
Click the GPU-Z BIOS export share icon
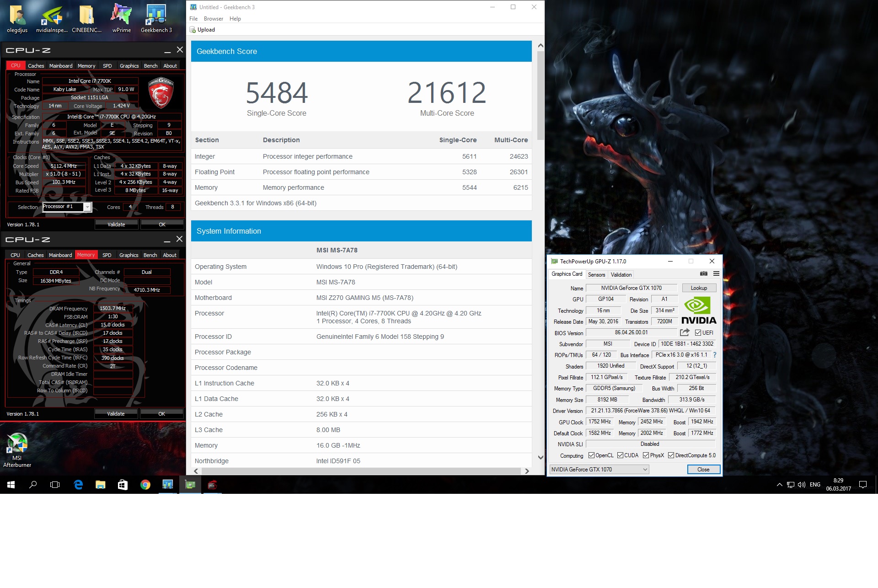click(685, 332)
